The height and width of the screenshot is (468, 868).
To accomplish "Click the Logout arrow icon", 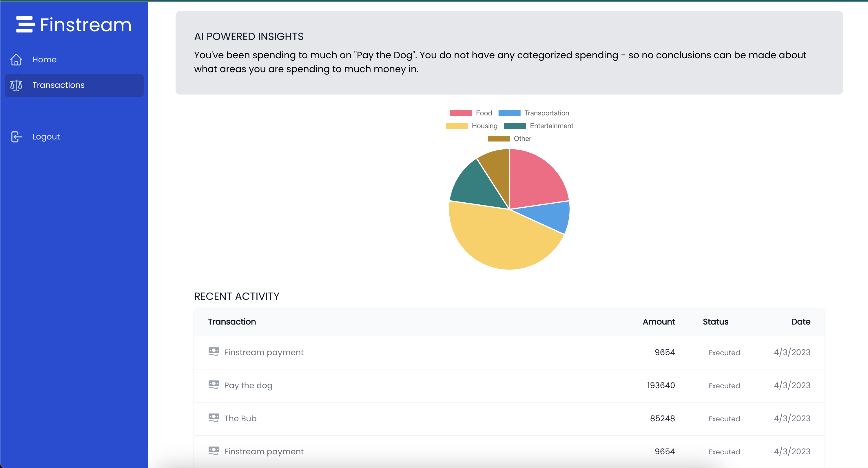I will [x=16, y=137].
